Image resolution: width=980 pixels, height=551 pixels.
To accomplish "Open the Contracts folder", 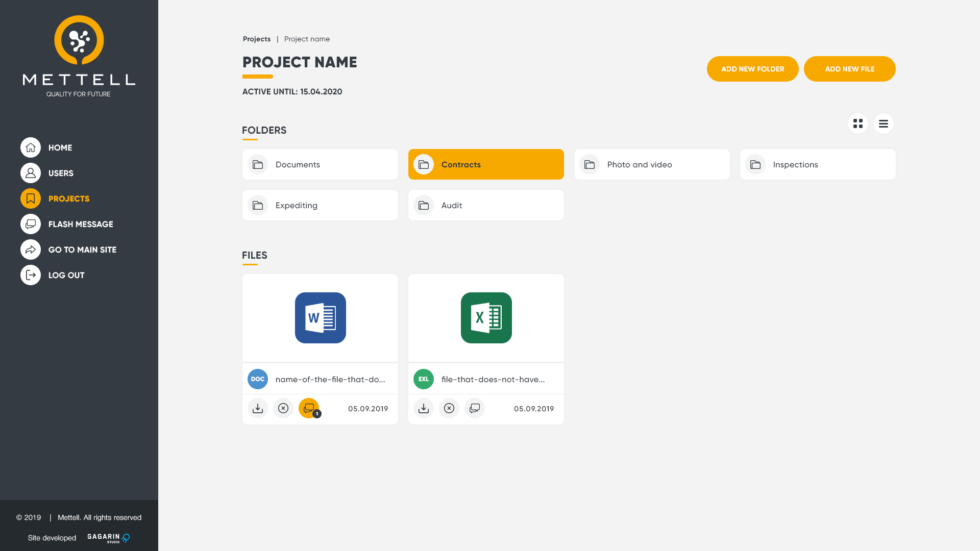I will [485, 164].
